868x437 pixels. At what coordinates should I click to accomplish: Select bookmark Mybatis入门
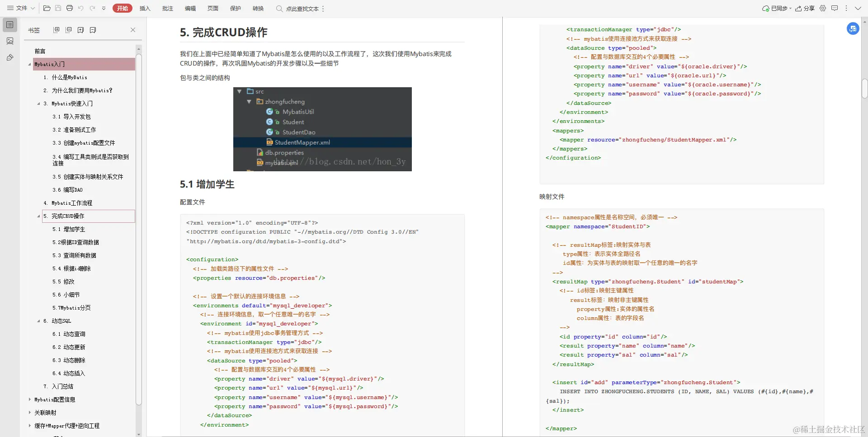point(84,64)
